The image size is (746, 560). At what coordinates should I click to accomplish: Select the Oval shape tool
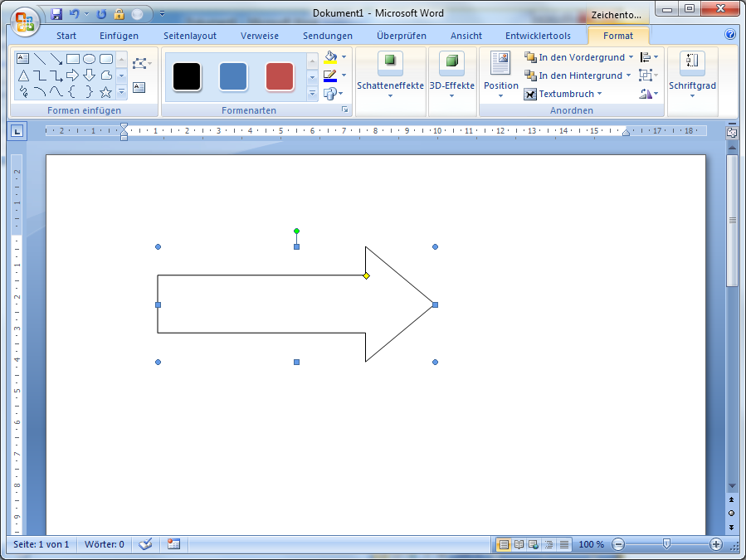(90, 59)
